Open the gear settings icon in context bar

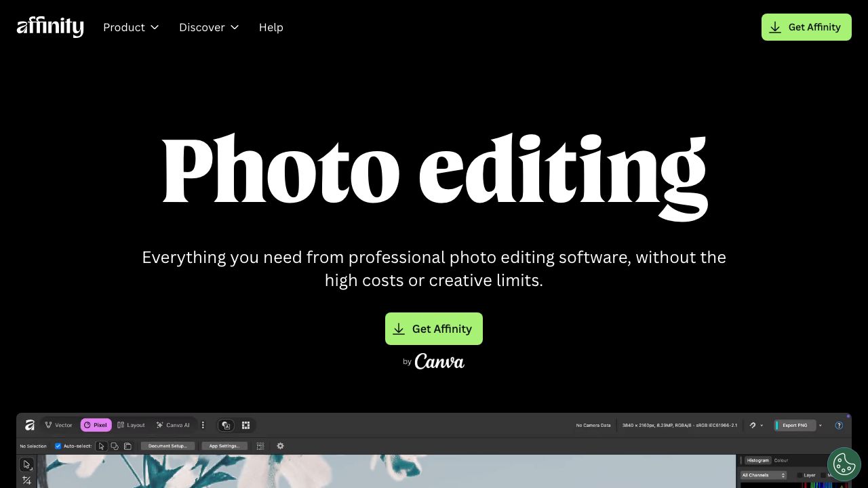[280, 446]
